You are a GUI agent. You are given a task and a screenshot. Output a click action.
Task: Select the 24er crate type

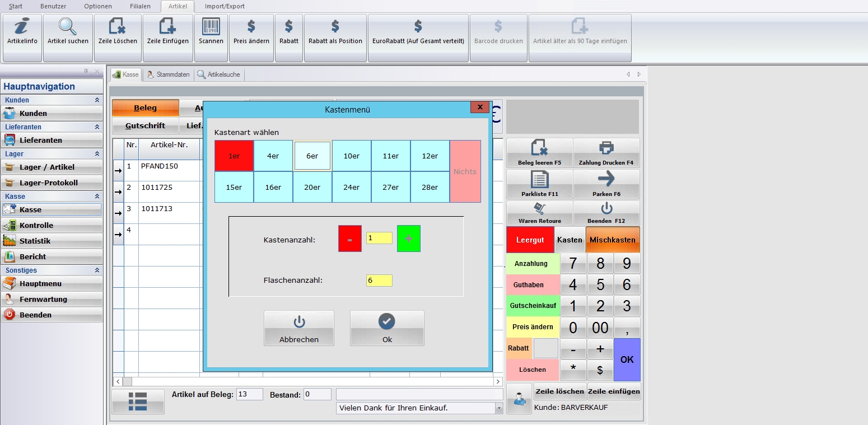pyautogui.click(x=352, y=187)
